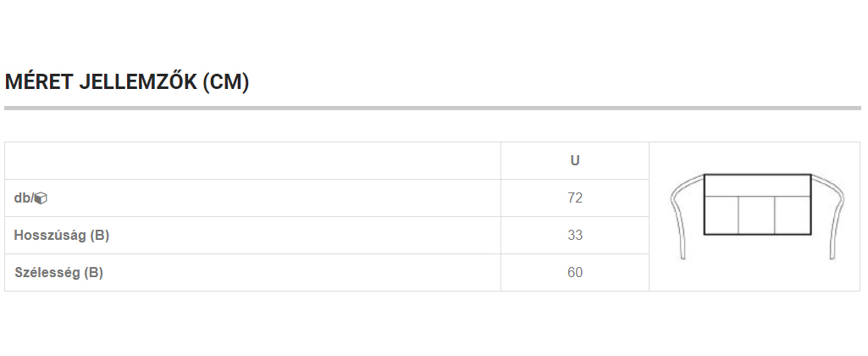
Task: Click the Hosszúság (B) row label
Action: point(62,236)
